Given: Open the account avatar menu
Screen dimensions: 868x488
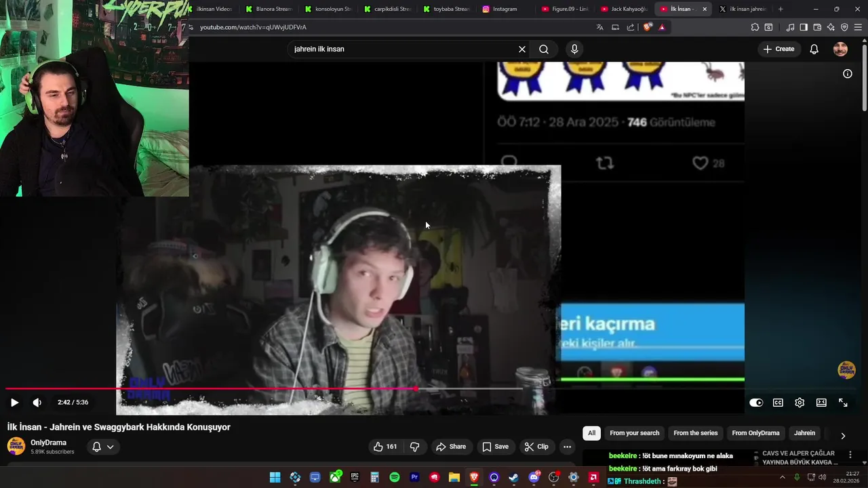Looking at the screenshot, I should [x=840, y=49].
